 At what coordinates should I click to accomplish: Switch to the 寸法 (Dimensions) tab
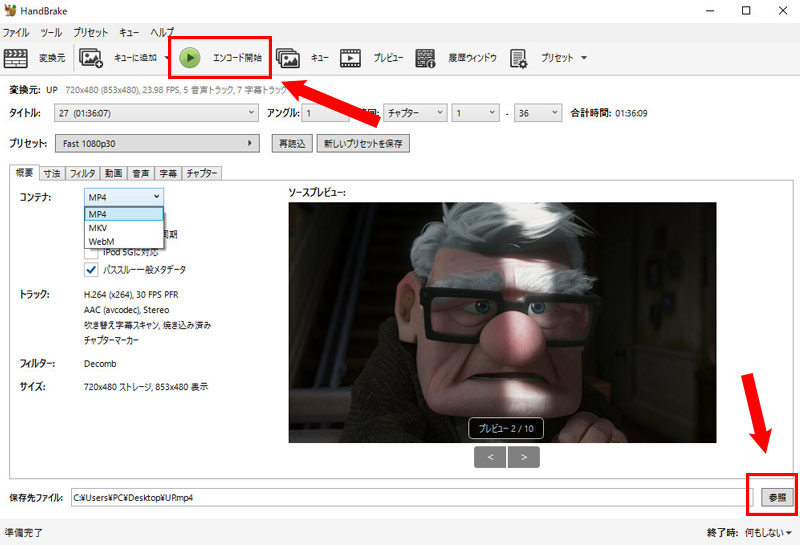point(52,174)
